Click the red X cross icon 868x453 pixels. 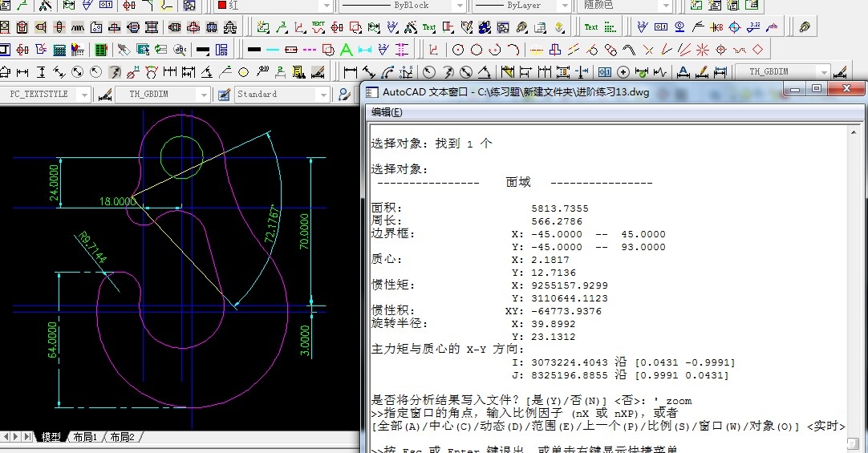click(x=648, y=51)
